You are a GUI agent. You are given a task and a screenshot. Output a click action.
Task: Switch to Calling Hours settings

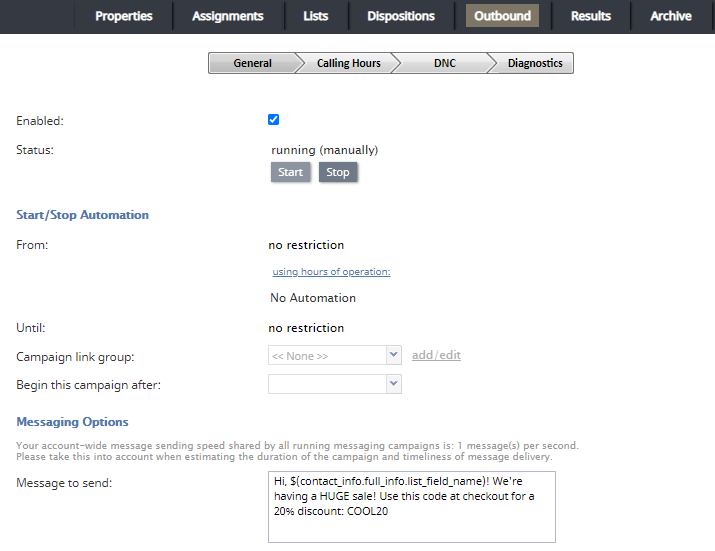coord(348,63)
